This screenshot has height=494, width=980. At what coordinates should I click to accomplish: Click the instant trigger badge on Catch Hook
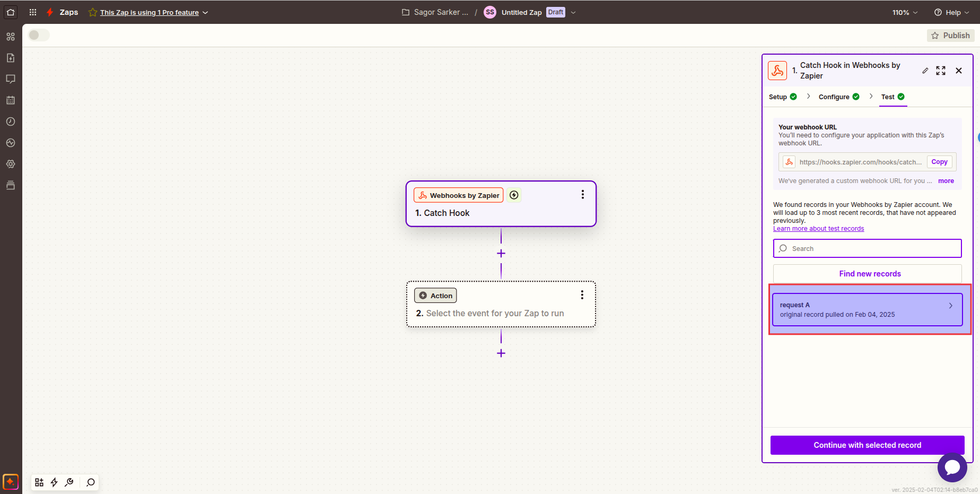click(514, 195)
